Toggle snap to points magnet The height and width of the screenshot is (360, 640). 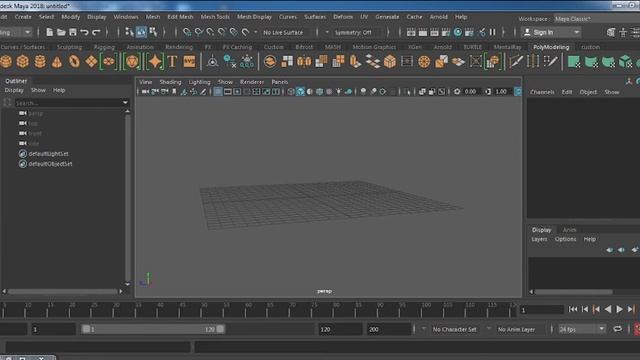(x=210, y=32)
